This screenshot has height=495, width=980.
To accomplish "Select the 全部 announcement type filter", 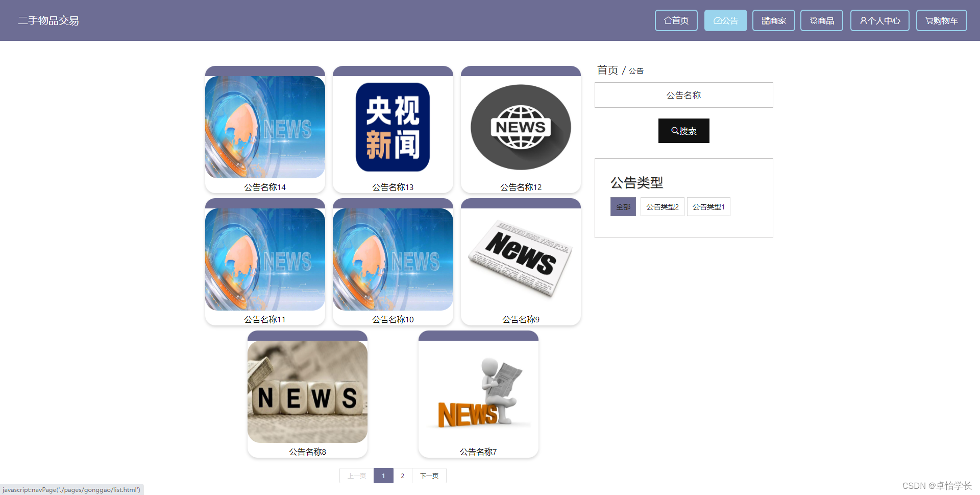I will click(x=623, y=206).
